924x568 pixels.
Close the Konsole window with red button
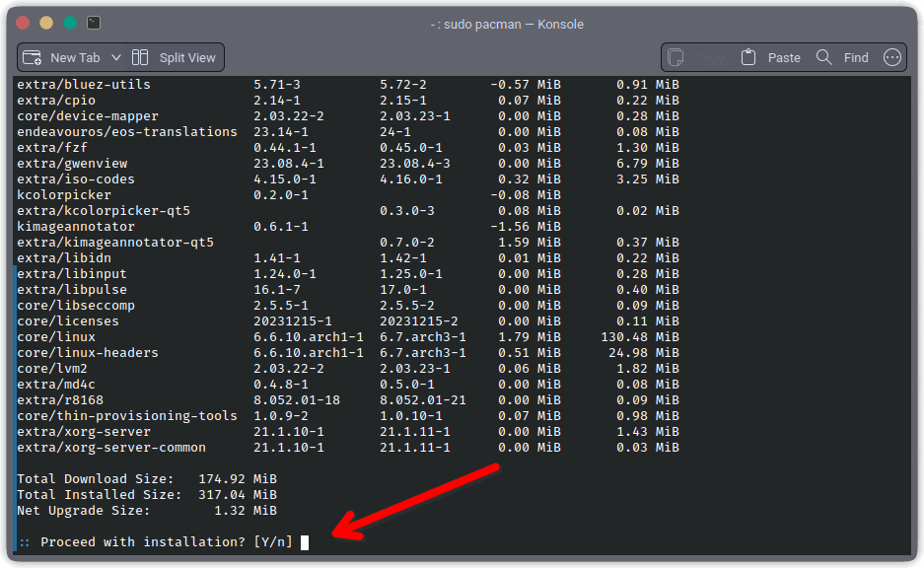point(23,23)
